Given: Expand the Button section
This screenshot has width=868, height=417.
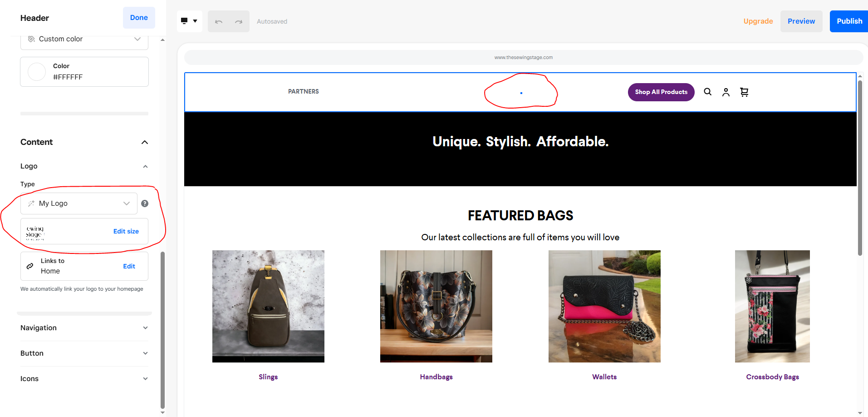Looking at the screenshot, I should [x=84, y=353].
